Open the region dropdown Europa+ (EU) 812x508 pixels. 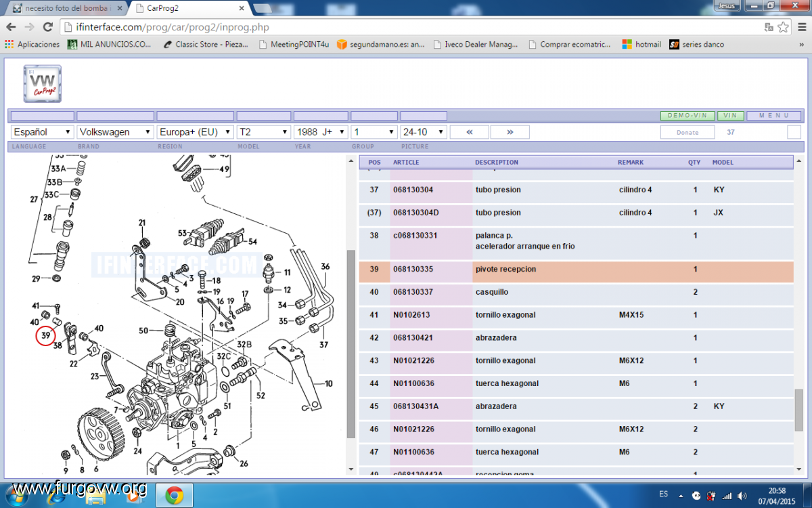tap(195, 132)
